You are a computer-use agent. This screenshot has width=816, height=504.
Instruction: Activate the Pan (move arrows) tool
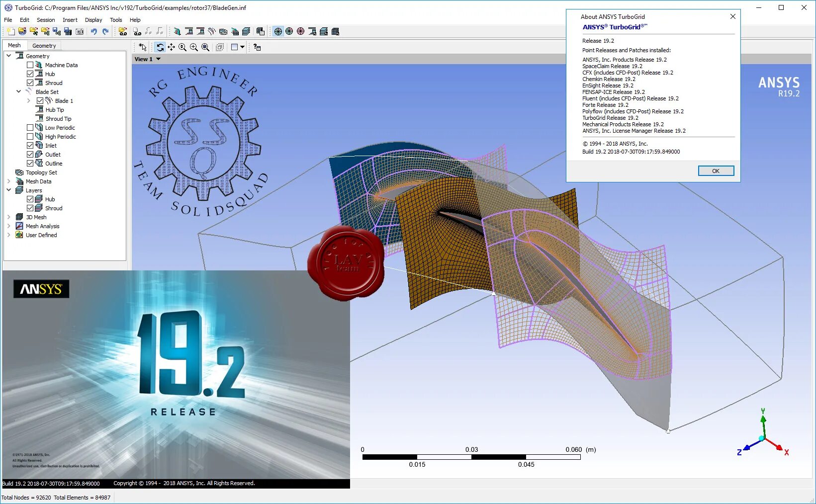(x=171, y=47)
